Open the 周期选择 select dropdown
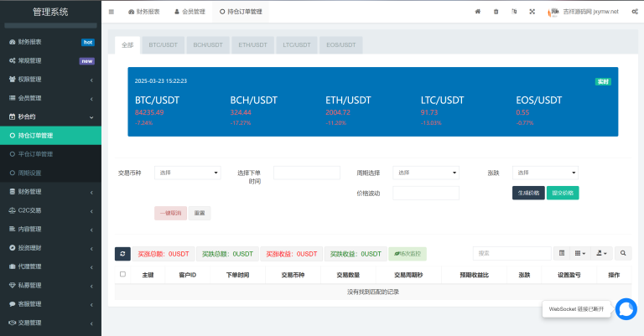 point(426,173)
